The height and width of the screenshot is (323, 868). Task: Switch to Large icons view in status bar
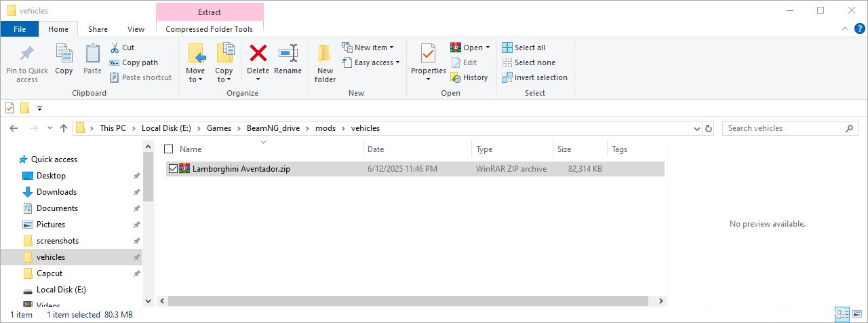pyautogui.click(x=858, y=315)
